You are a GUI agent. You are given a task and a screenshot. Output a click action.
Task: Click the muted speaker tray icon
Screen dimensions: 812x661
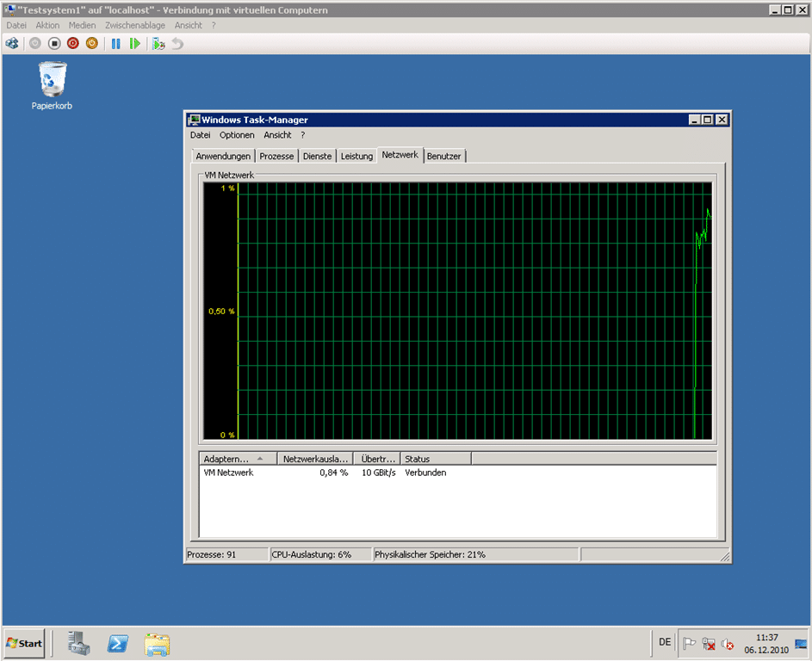click(x=727, y=644)
